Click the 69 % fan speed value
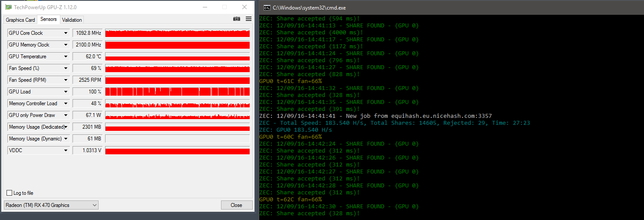Screen dimensions: 644x220 tap(88, 68)
